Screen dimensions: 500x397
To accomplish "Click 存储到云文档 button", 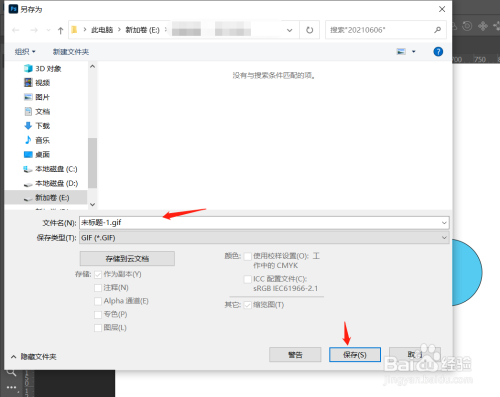I will pyautogui.click(x=127, y=258).
